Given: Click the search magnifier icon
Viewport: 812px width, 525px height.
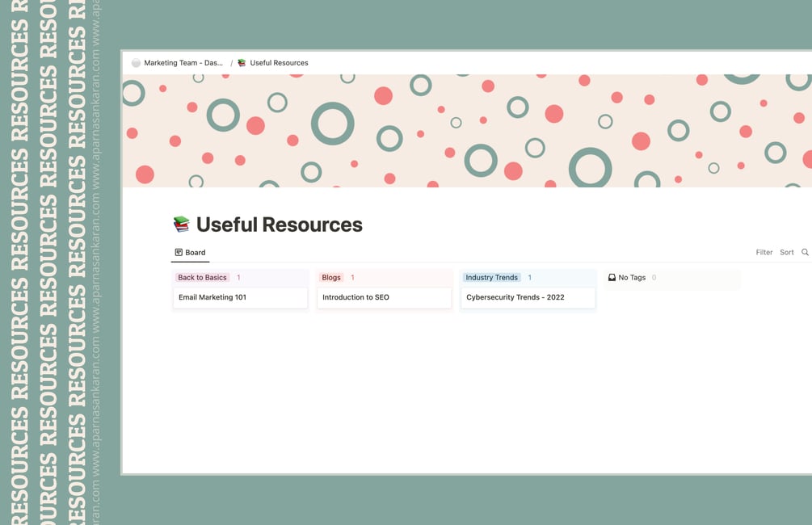Looking at the screenshot, I should tap(805, 252).
